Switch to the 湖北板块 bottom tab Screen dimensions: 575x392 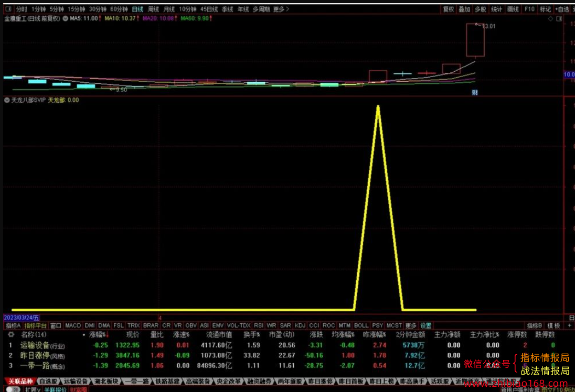106,382
